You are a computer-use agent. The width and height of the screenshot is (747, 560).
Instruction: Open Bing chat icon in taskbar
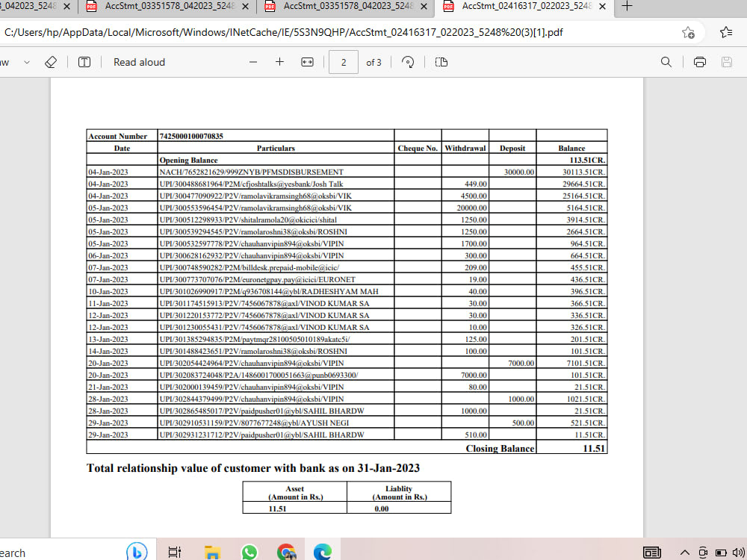[137, 552]
